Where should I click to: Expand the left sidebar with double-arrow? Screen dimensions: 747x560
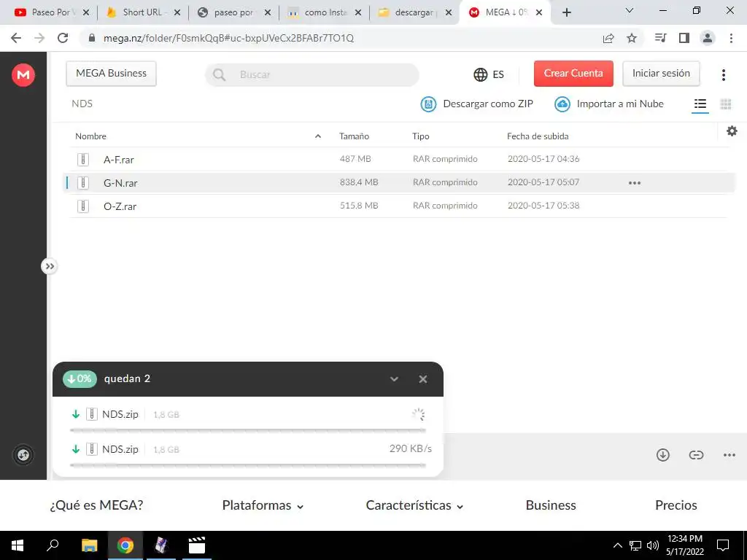[x=50, y=266]
